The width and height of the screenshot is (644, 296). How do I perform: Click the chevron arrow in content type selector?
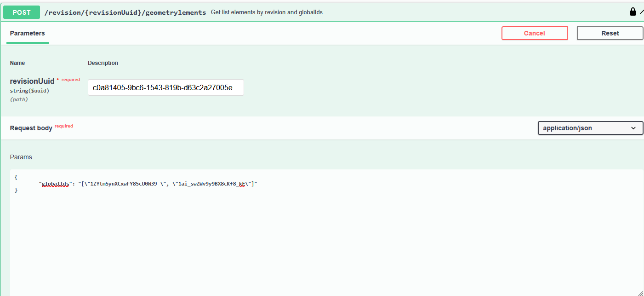click(x=633, y=128)
